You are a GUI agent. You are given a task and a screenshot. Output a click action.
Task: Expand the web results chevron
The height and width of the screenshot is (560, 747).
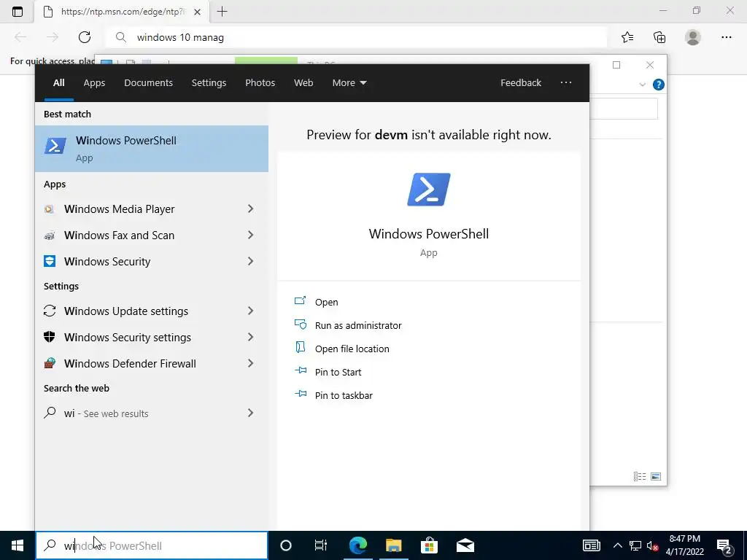[x=251, y=413]
